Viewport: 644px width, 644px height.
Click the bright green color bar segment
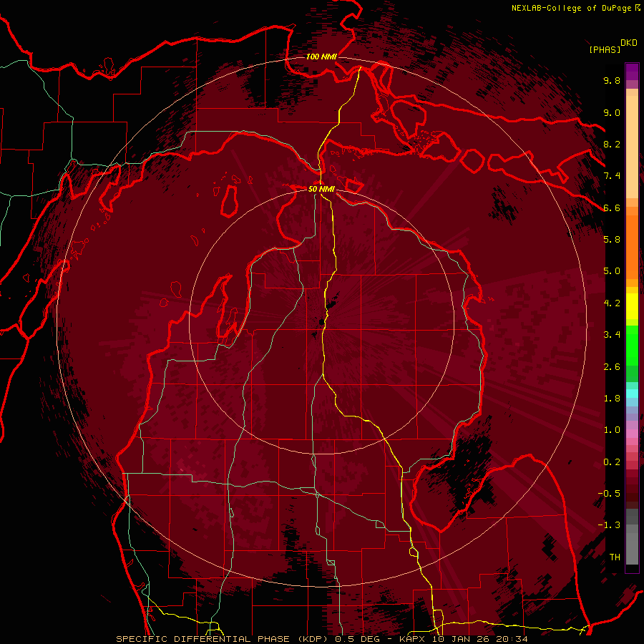click(632, 347)
